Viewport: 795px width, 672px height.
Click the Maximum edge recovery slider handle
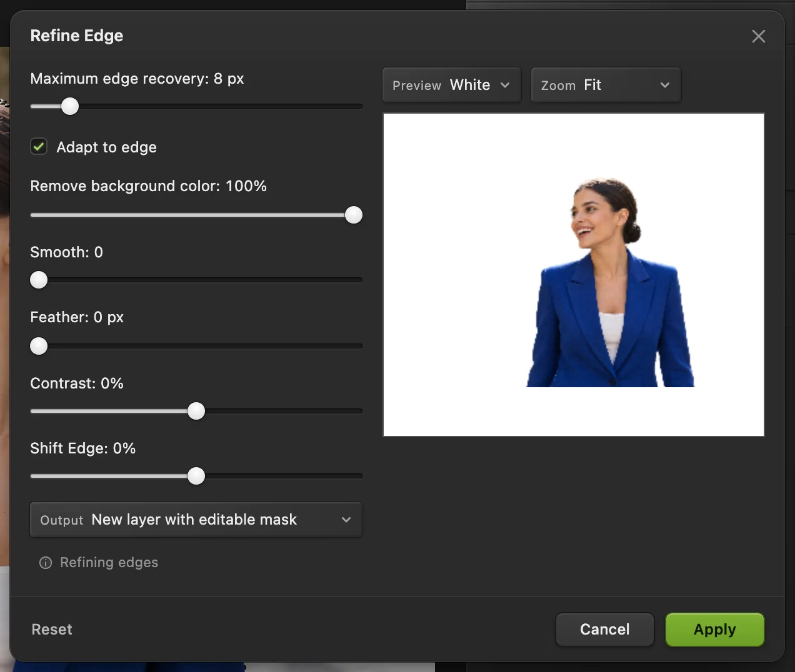point(70,106)
